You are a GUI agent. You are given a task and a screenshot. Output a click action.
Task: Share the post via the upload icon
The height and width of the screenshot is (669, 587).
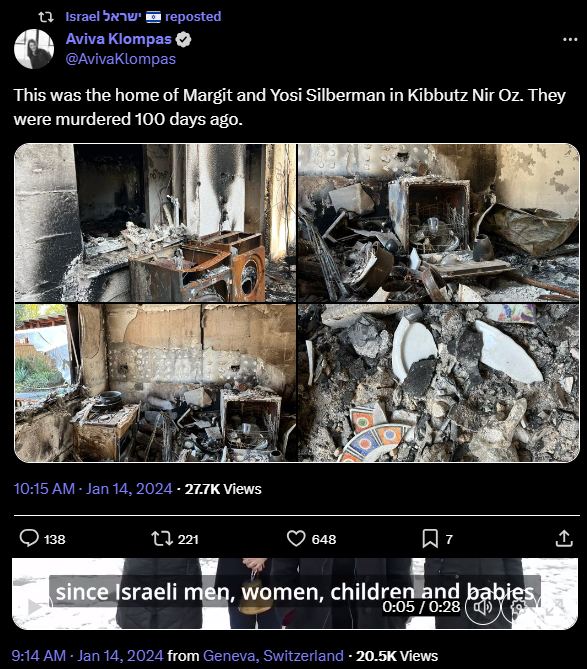[564, 538]
